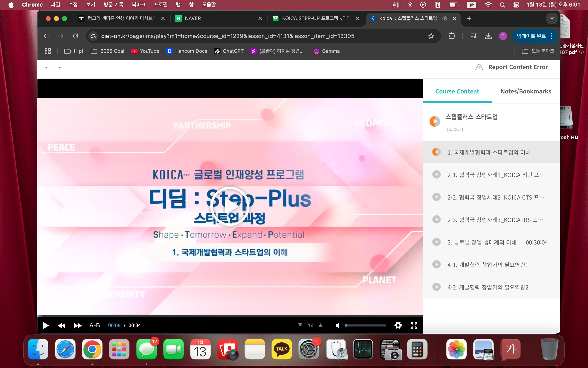Open Calculator from the Dock

click(x=417, y=349)
